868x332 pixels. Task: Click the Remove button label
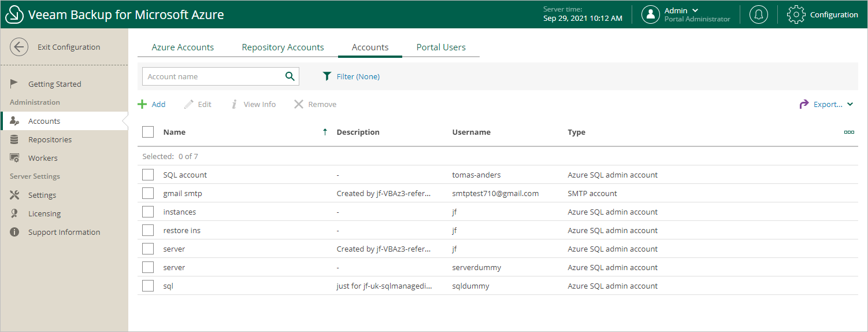[322, 104]
